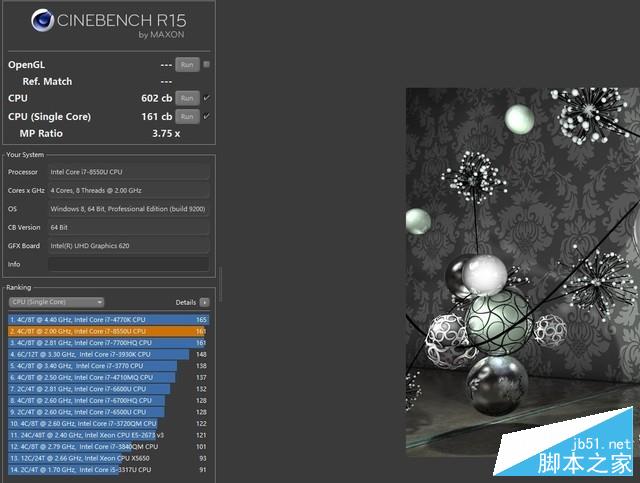Image resolution: width=640 pixels, height=483 pixels.
Task: Select ranking row 5 Intel Core i7-3770
Action: coord(109,366)
